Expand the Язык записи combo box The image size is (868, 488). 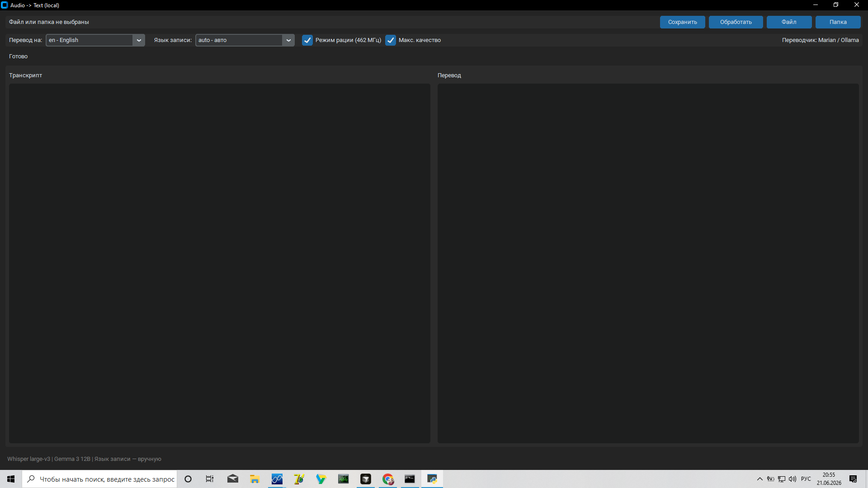coord(245,40)
